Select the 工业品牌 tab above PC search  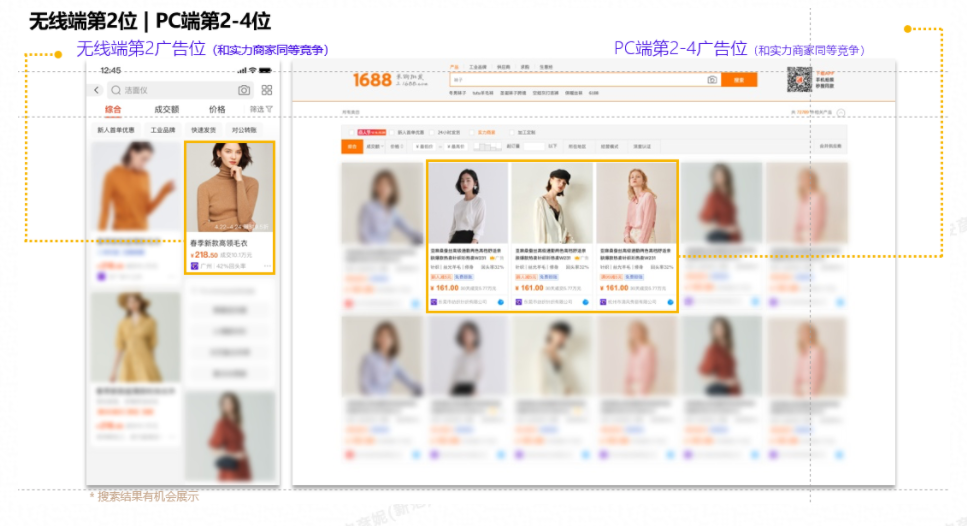point(478,67)
